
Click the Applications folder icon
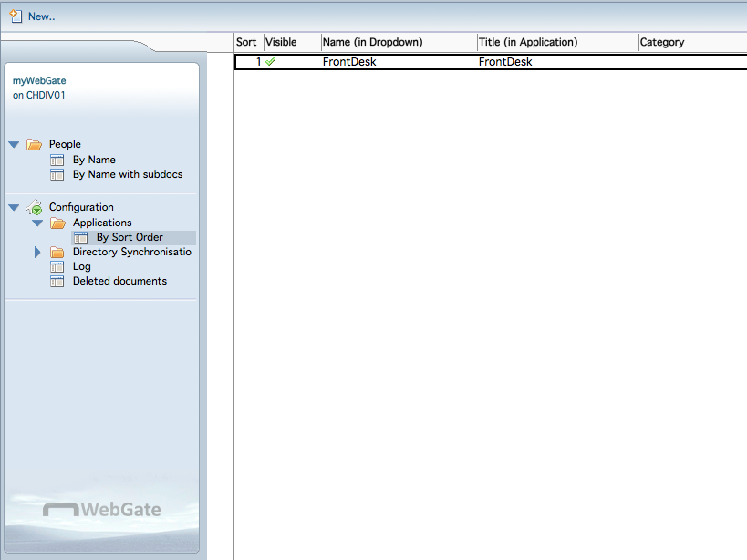(57, 223)
